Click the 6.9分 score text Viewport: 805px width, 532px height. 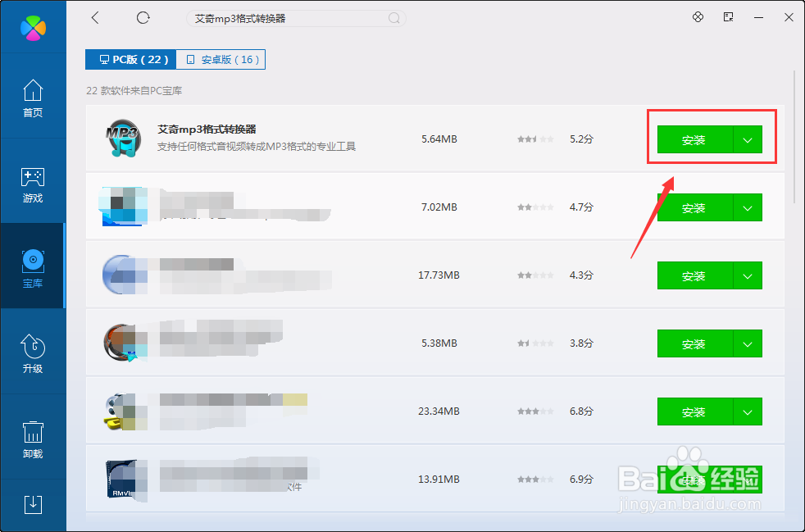click(x=581, y=479)
